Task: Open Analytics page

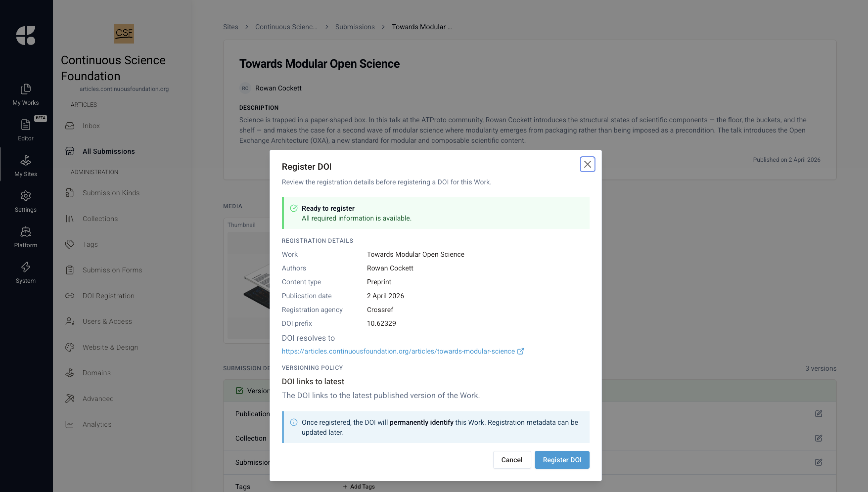Action: [97, 424]
